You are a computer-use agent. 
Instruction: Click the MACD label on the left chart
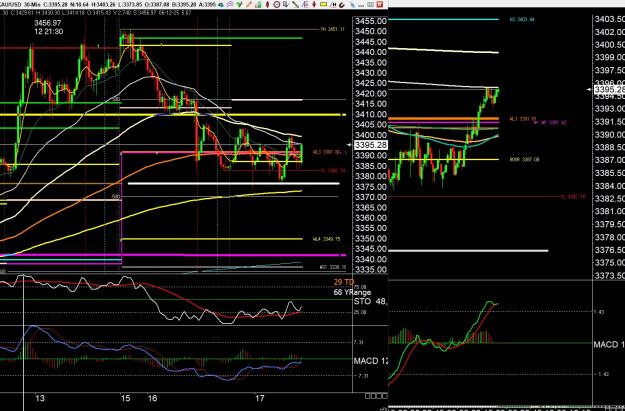366,361
